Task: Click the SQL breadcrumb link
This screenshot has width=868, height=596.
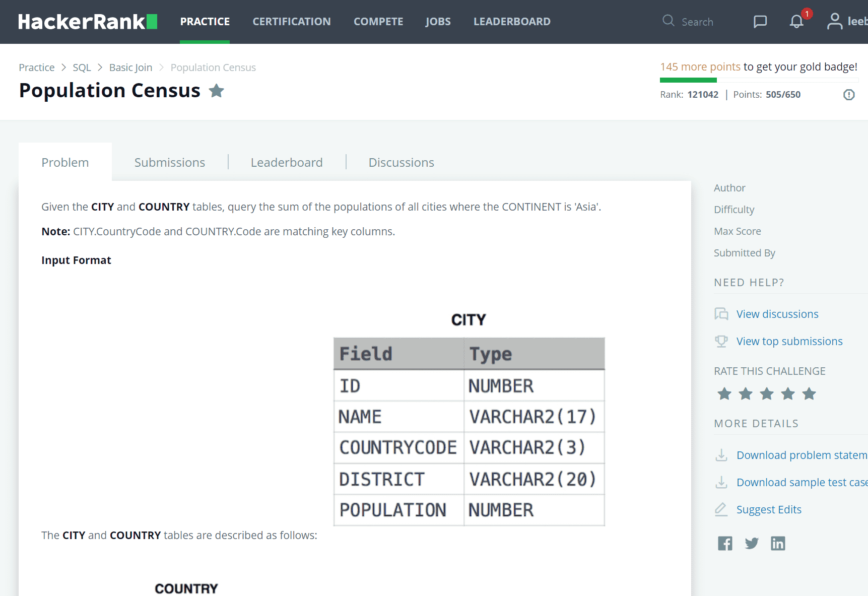Action: 82,68
